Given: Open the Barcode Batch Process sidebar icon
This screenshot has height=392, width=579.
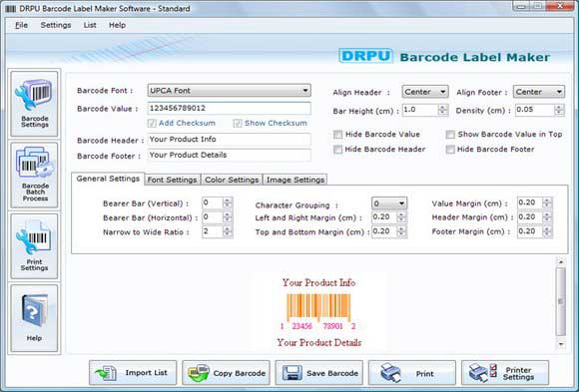Looking at the screenshot, I should point(34,175).
